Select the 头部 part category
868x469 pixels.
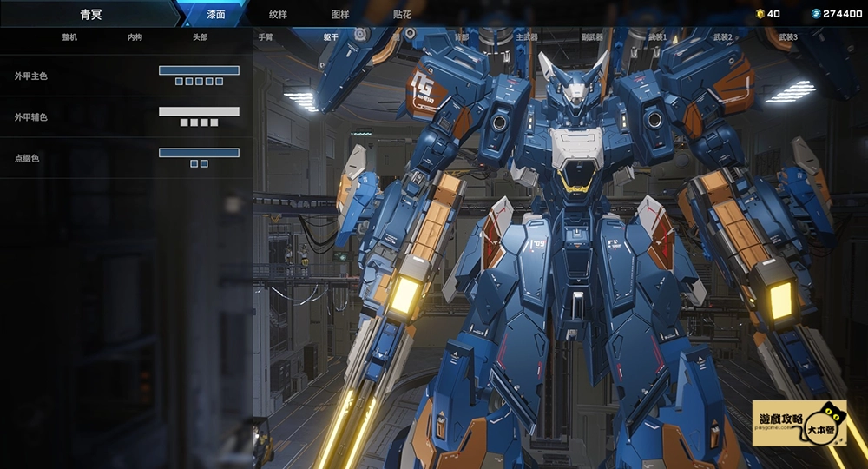201,37
